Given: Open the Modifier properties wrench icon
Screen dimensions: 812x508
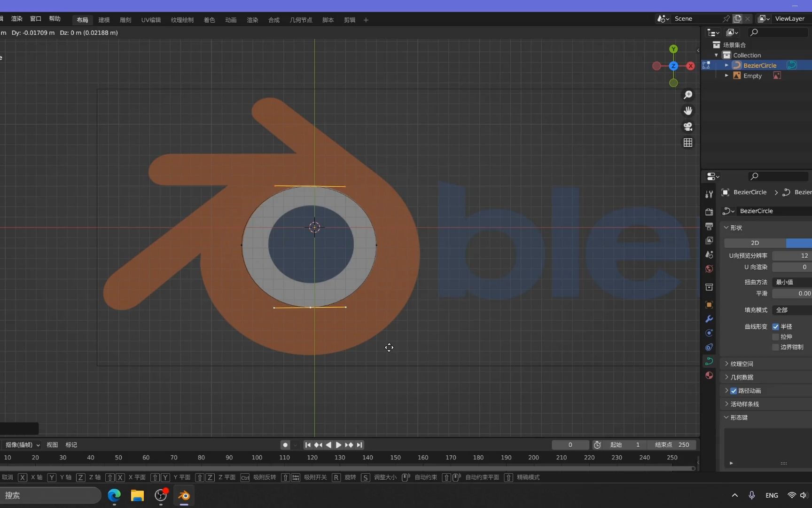Looking at the screenshot, I should click(x=709, y=319).
